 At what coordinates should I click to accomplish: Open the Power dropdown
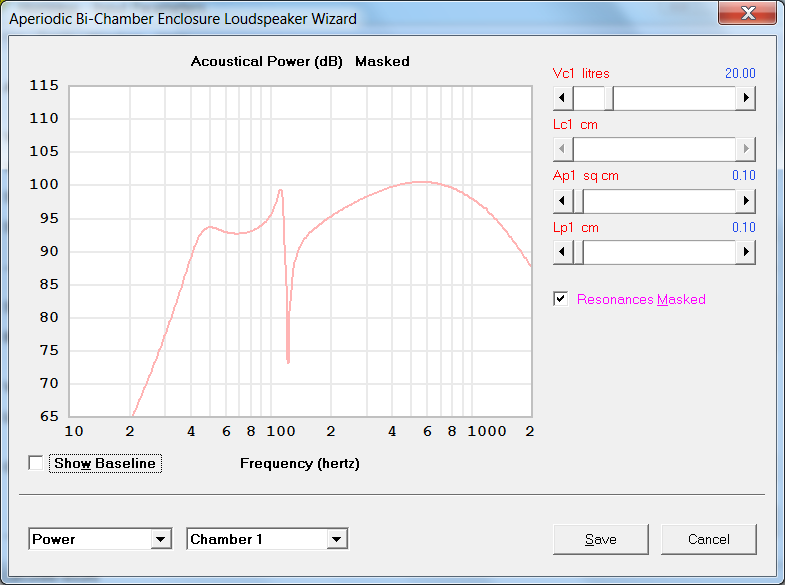[x=161, y=539]
